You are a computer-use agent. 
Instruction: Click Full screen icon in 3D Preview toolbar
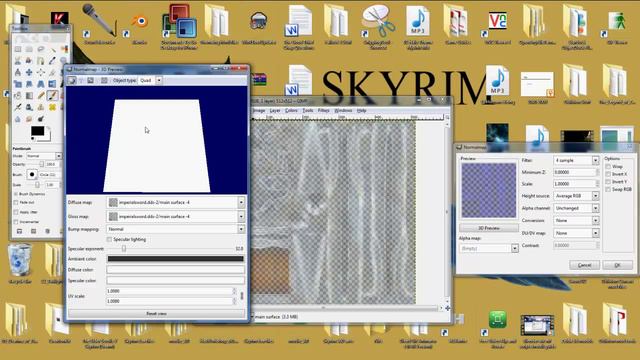coord(104,80)
